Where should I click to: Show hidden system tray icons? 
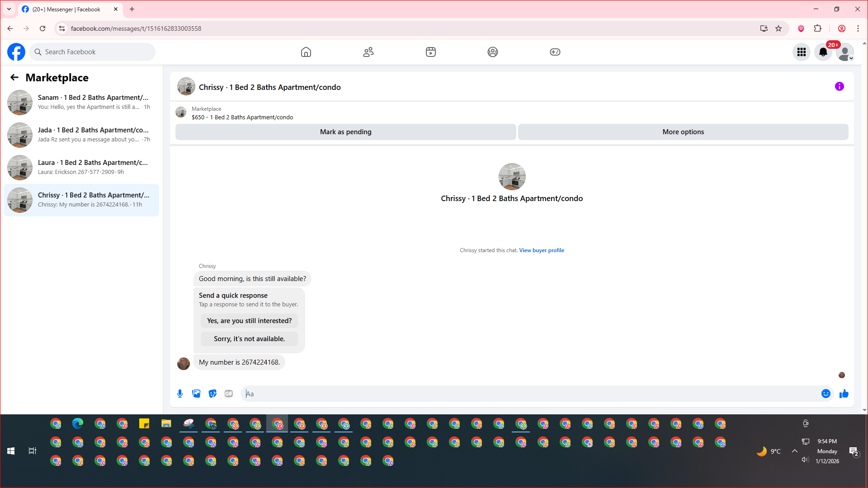coord(794,451)
